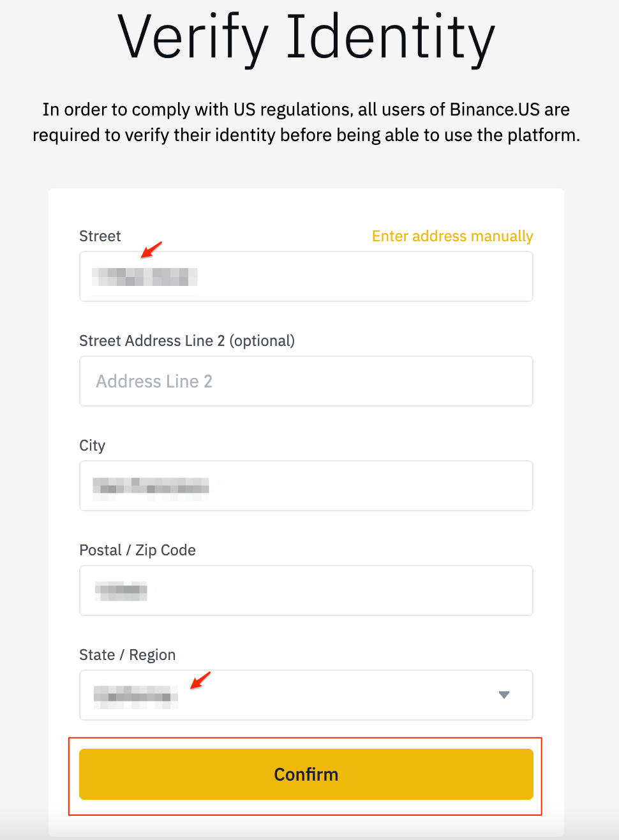
Task: Click the red arrow near State value
Action: pos(200,680)
